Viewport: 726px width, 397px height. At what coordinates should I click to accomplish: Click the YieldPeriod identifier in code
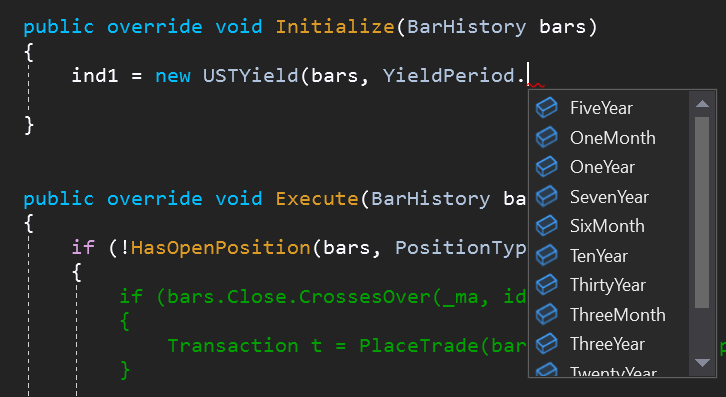click(449, 76)
